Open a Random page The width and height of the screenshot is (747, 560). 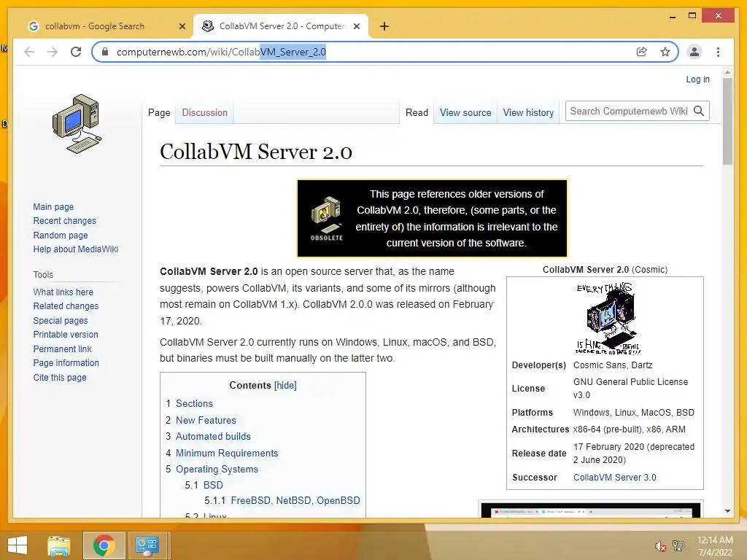click(x=61, y=236)
